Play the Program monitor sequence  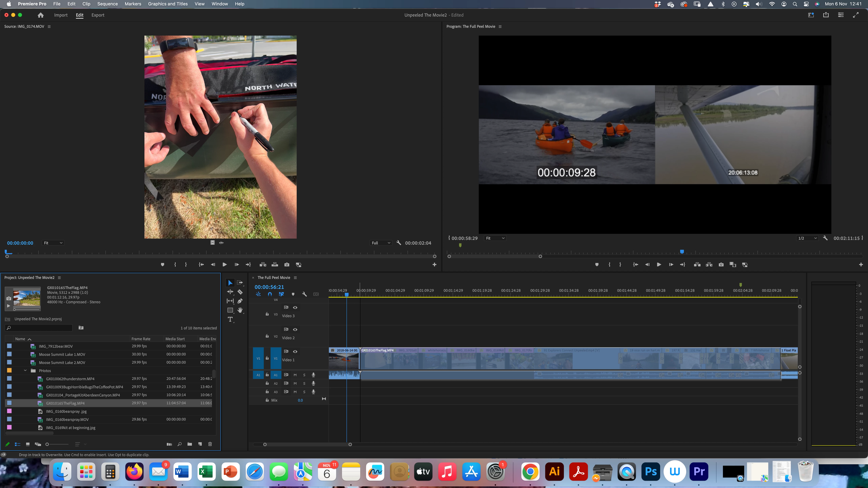659,265
